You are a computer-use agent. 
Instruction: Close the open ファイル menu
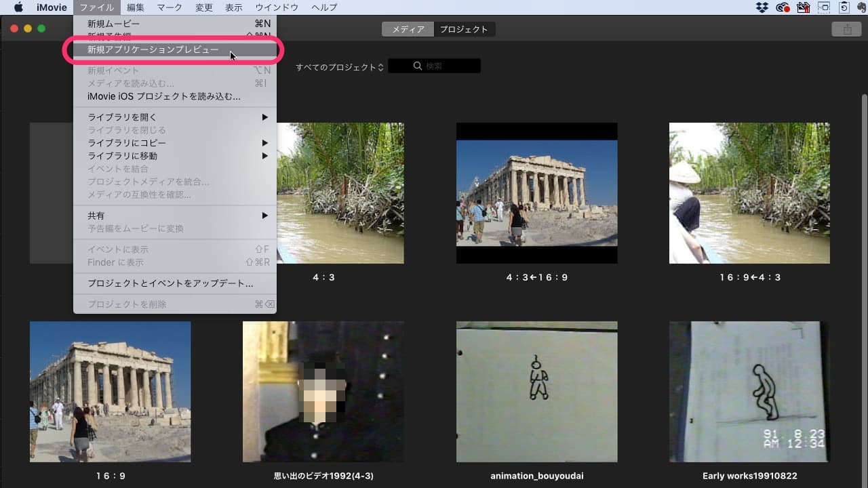click(x=97, y=7)
